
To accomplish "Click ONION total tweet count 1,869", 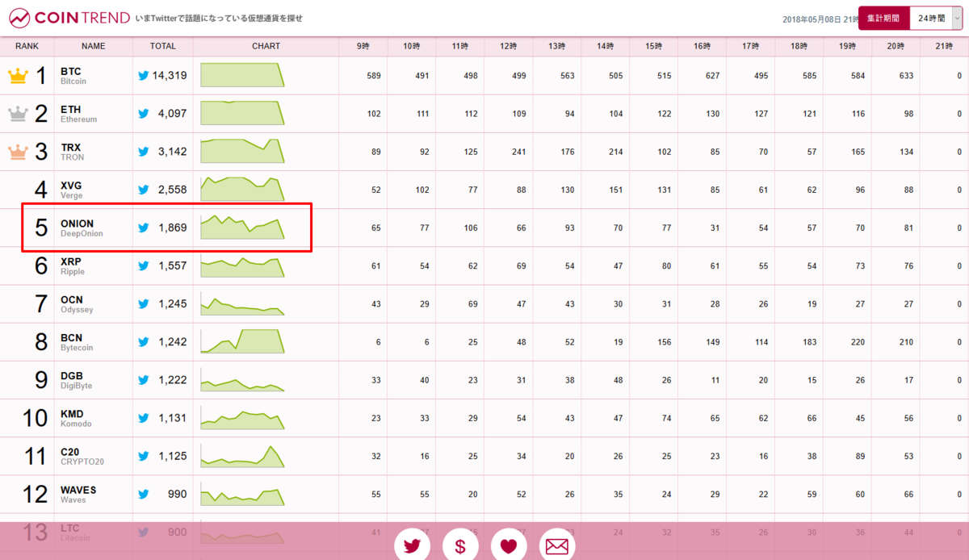I will pos(172,228).
